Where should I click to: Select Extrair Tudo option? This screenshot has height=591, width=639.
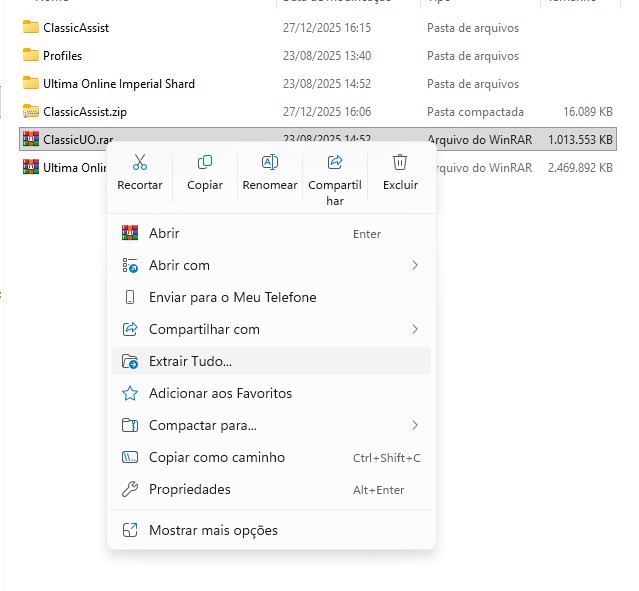190,361
